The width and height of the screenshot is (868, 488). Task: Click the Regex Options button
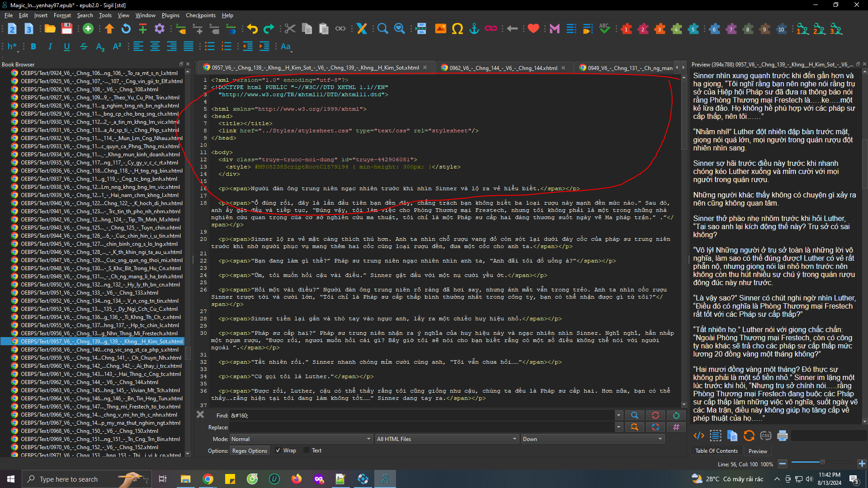(250, 450)
